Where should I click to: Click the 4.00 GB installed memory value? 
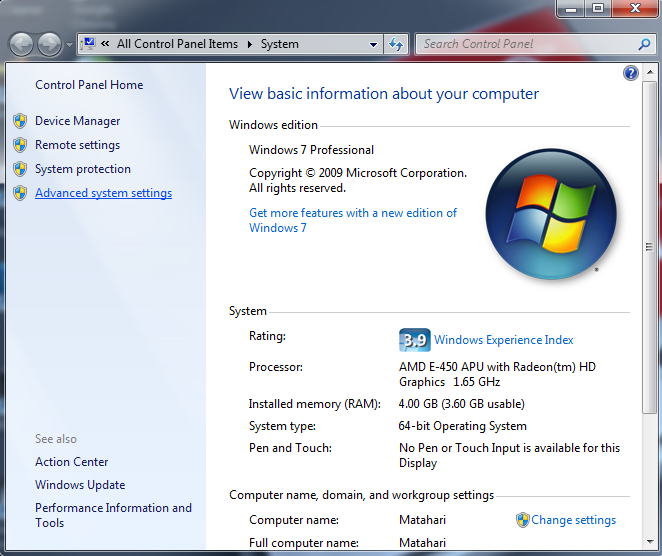461,404
